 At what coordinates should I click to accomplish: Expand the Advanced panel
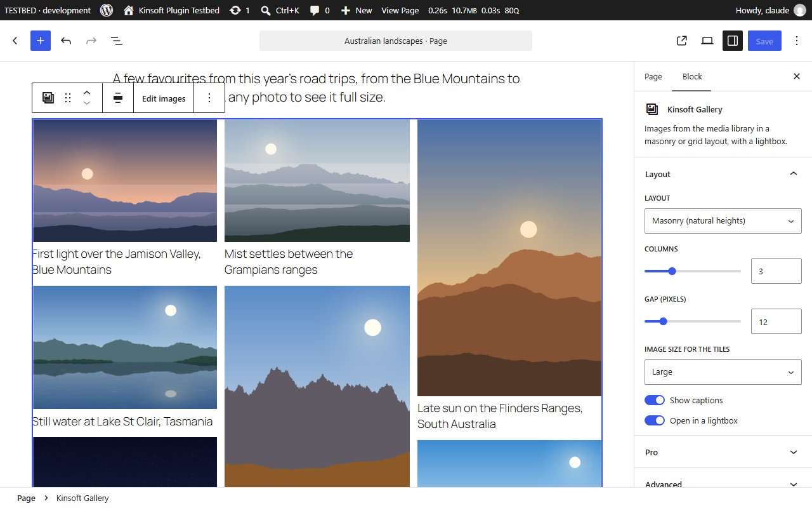[723, 481]
